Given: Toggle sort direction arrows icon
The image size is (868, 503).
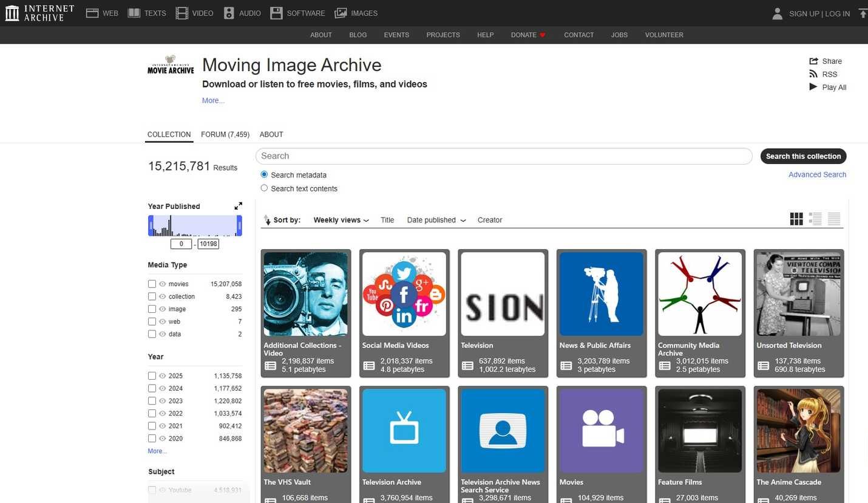Looking at the screenshot, I should click(x=267, y=220).
